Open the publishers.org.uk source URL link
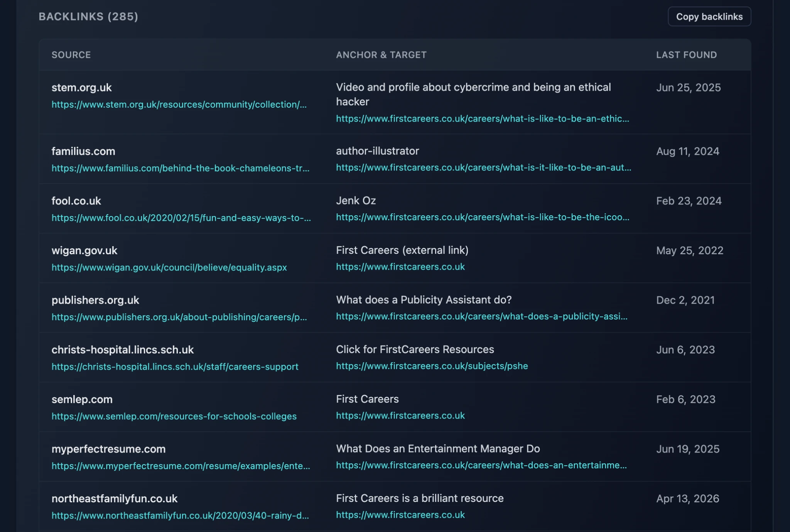The width and height of the screenshot is (790, 532). pos(179,317)
